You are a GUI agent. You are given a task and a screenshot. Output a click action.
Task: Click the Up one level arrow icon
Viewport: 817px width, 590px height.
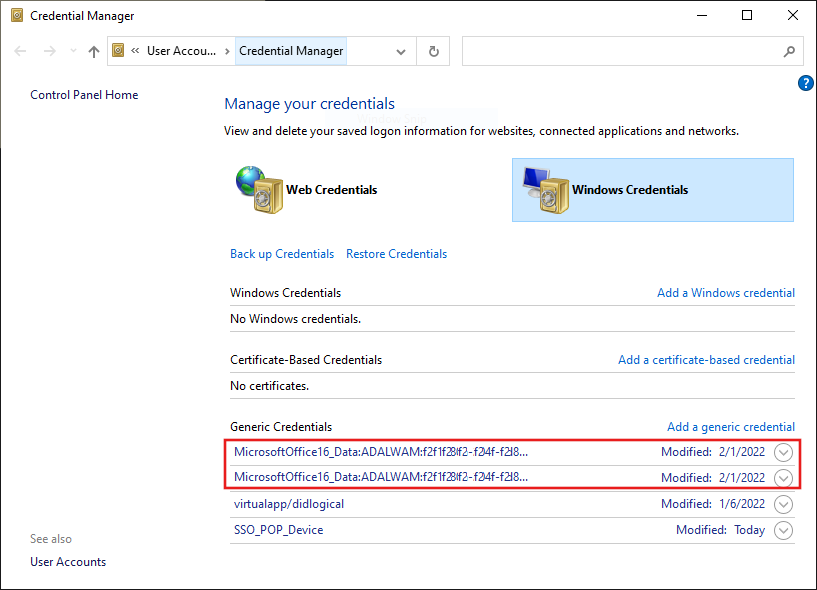tap(93, 50)
